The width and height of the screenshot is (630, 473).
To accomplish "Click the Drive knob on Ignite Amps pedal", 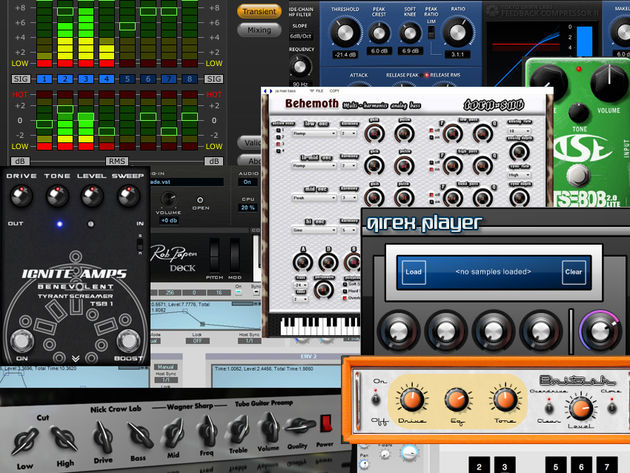I will (21, 196).
